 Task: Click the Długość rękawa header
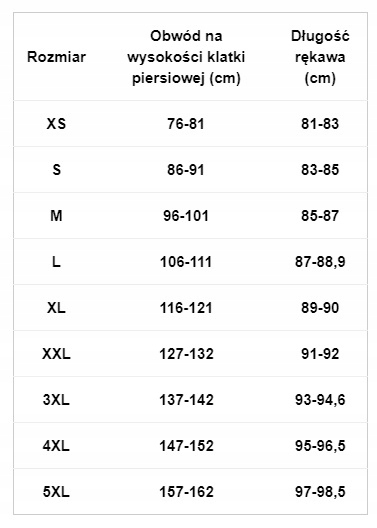tap(320, 57)
